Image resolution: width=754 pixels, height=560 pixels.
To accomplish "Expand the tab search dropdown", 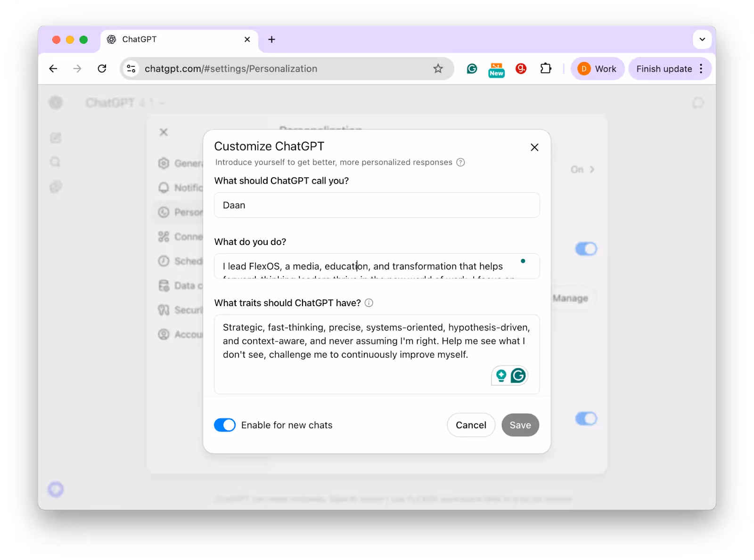I will 702,40.
